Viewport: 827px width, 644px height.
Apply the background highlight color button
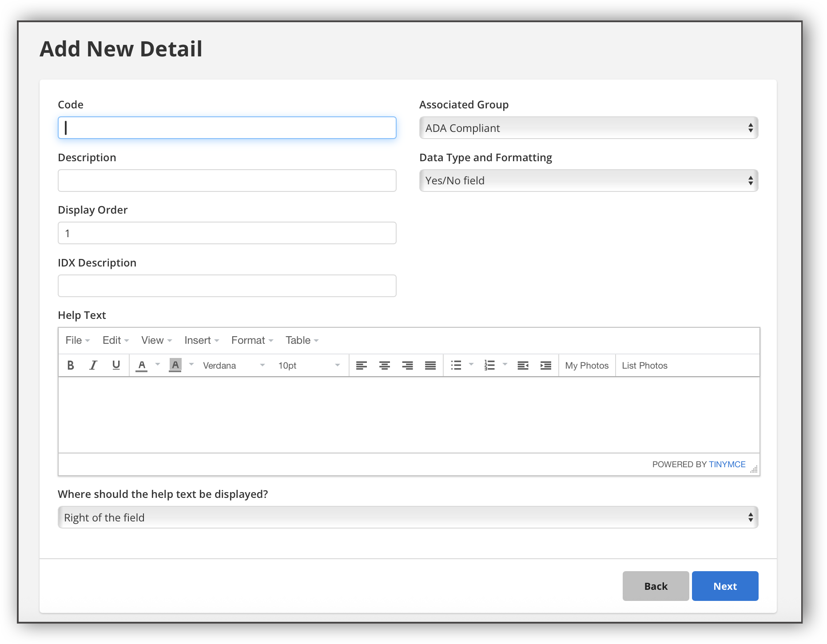[175, 366]
